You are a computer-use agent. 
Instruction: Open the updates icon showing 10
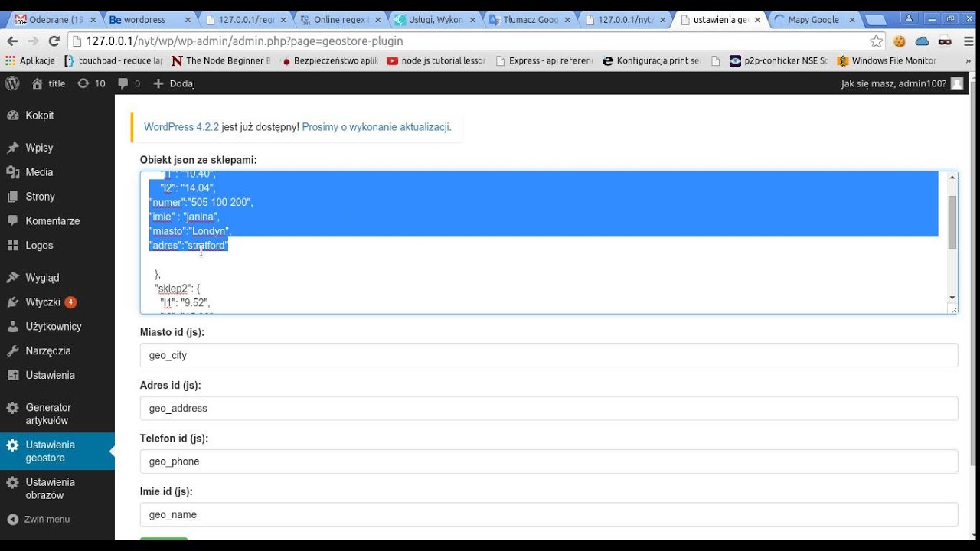pos(91,83)
